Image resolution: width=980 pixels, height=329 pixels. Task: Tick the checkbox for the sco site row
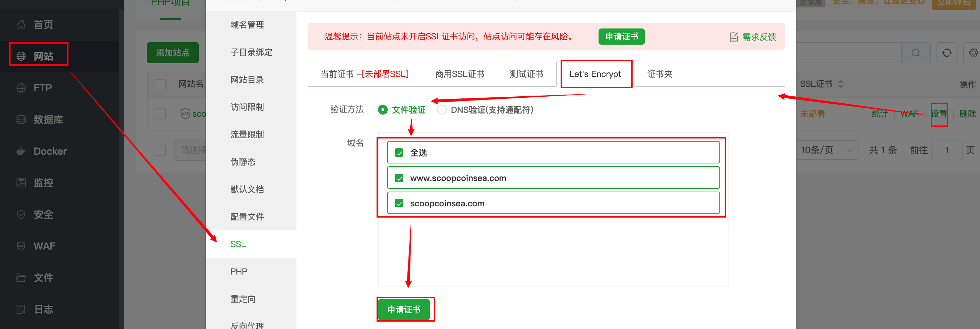[160, 114]
